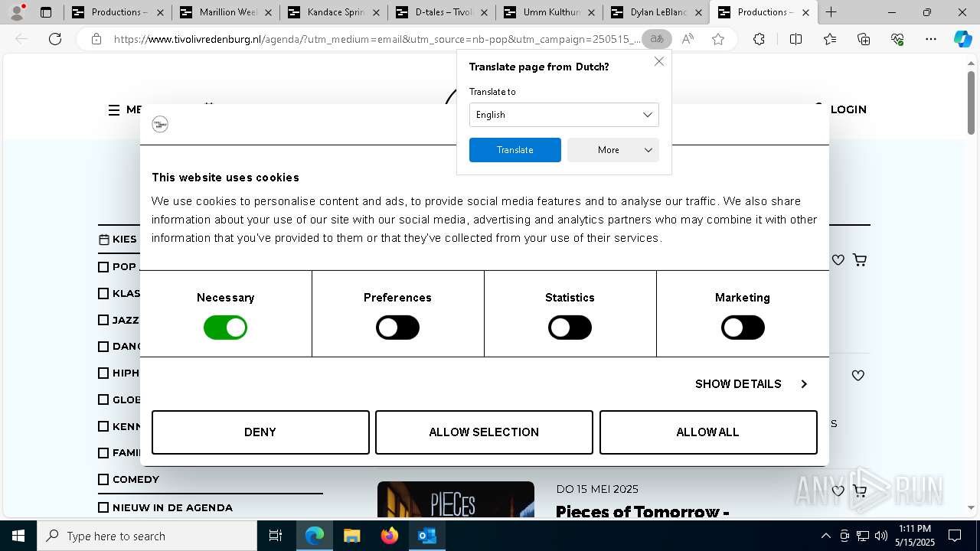Open a new tab with plus button
The image size is (980, 551).
click(831, 12)
